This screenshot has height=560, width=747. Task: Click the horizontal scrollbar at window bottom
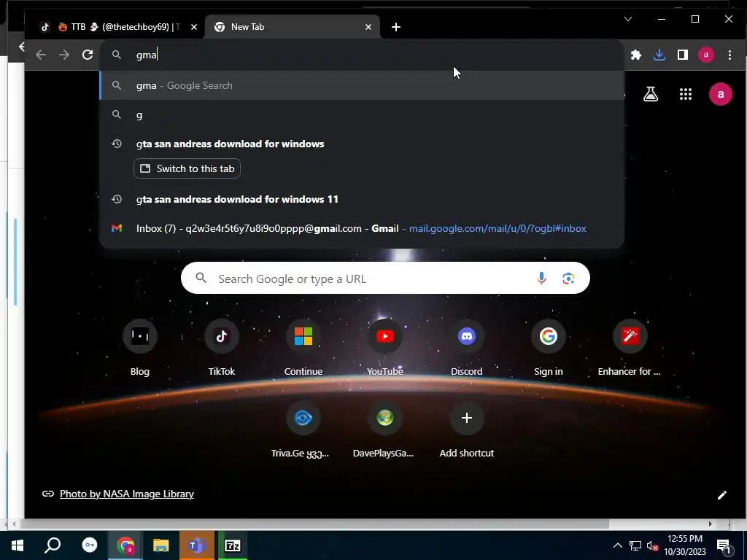(x=314, y=524)
